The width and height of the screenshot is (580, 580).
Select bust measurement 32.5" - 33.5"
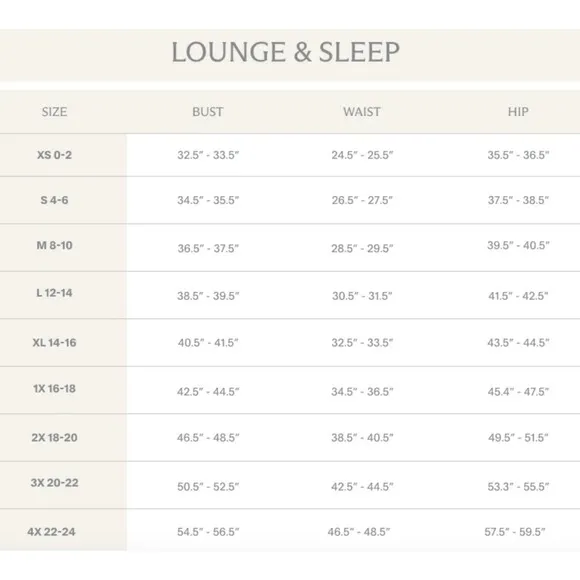(x=208, y=155)
